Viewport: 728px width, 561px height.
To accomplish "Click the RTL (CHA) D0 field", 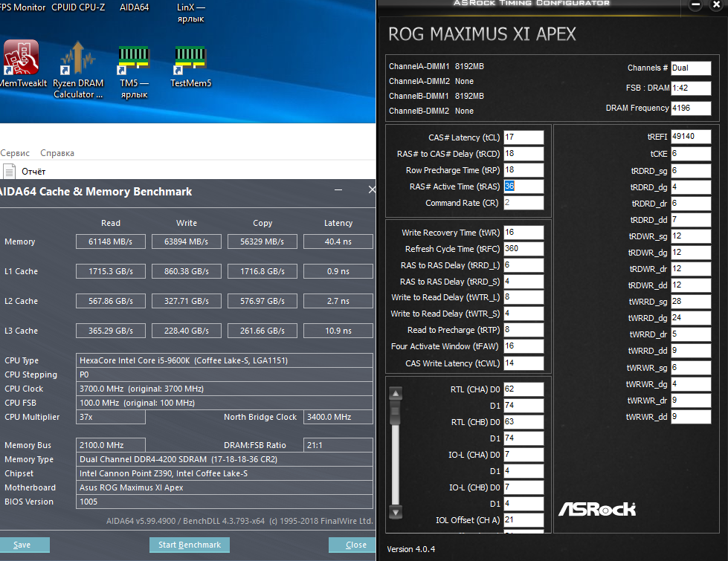I will [x=524, y=389].
